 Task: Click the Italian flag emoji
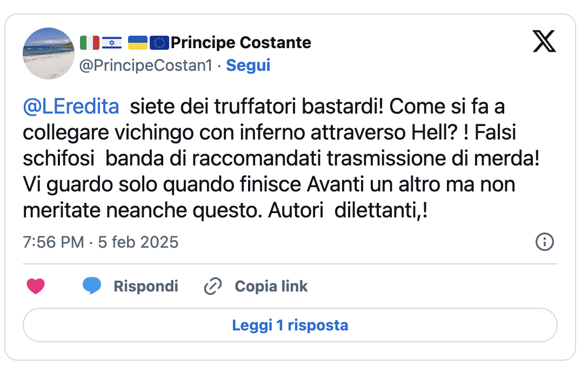(90, 43)
